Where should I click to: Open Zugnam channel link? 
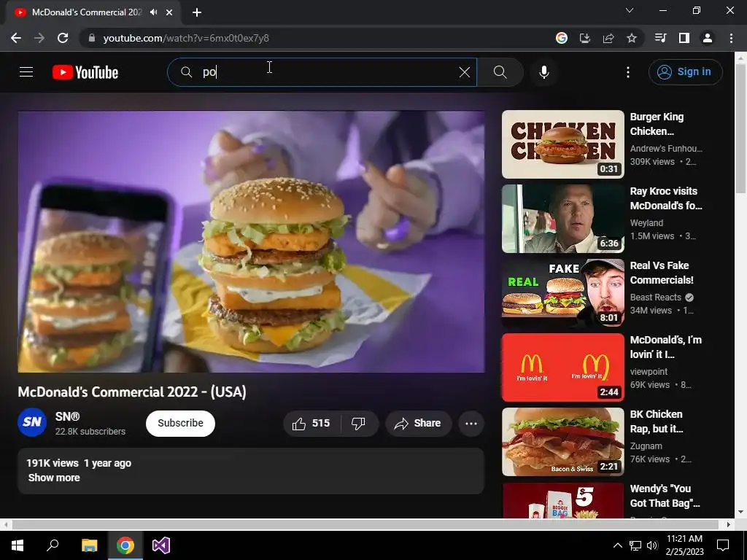coord(646,446)
